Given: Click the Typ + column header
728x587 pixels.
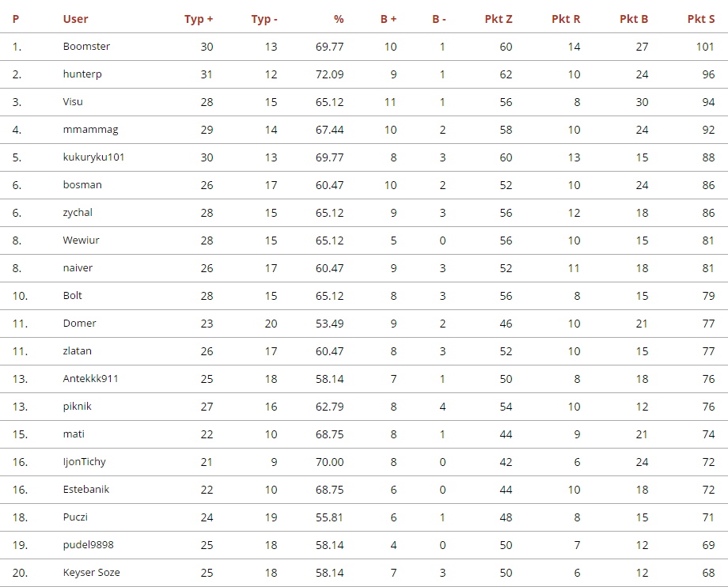Looking at the screenshot, I should [199, 19].
